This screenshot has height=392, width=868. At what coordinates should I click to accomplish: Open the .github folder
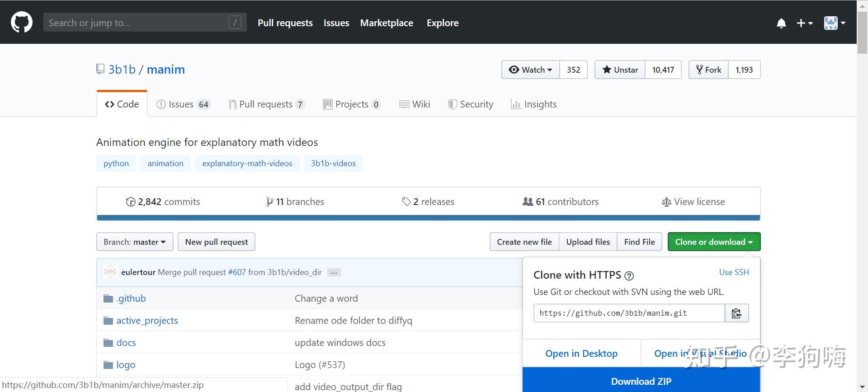pyautogui.click(x=131, y=299)
